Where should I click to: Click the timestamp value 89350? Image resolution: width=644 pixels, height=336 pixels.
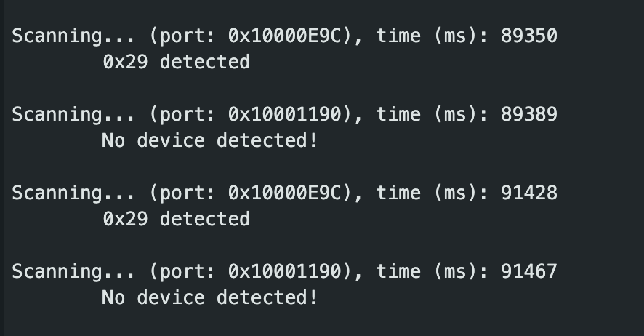[529, 36]
